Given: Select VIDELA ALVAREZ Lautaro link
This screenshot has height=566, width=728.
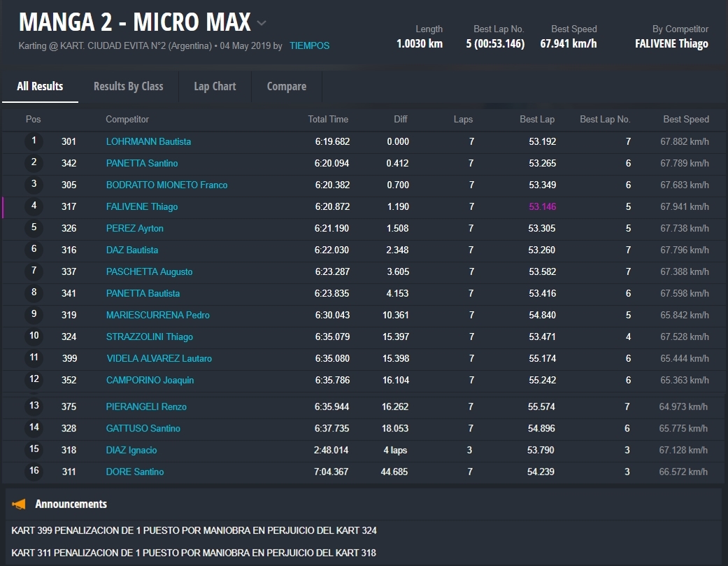Looking at the screenshot, I should click(159, 358).
